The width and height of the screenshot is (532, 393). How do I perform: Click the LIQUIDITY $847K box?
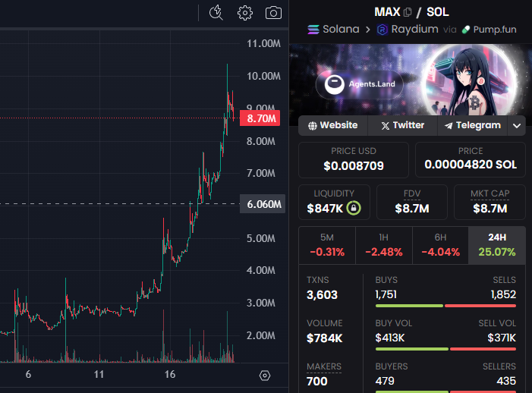tap(334, 202)
